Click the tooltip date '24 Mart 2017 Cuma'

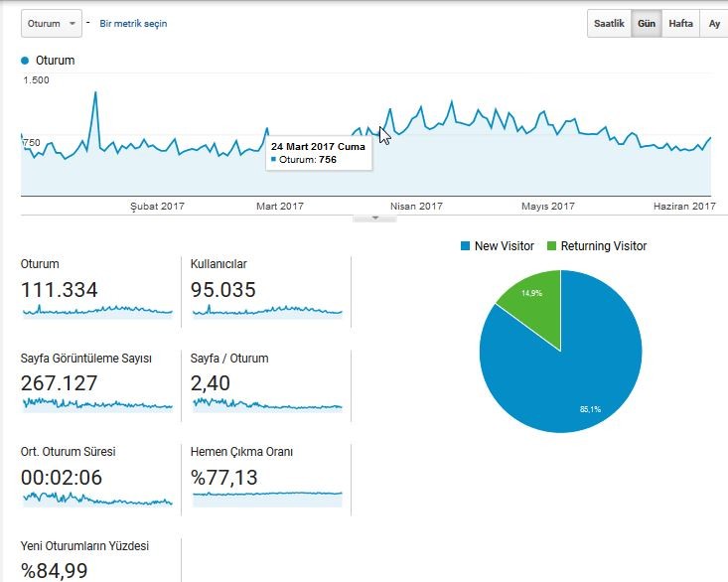pos(318,147)
